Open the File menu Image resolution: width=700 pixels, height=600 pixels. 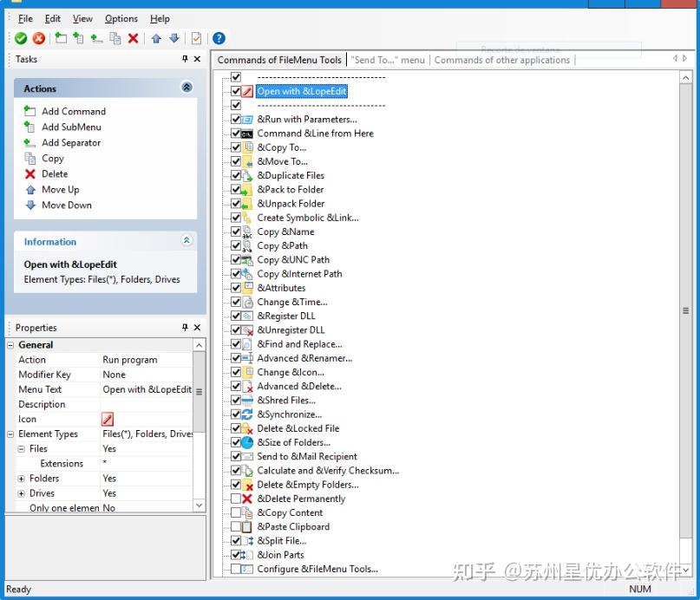tap(25, 19)
